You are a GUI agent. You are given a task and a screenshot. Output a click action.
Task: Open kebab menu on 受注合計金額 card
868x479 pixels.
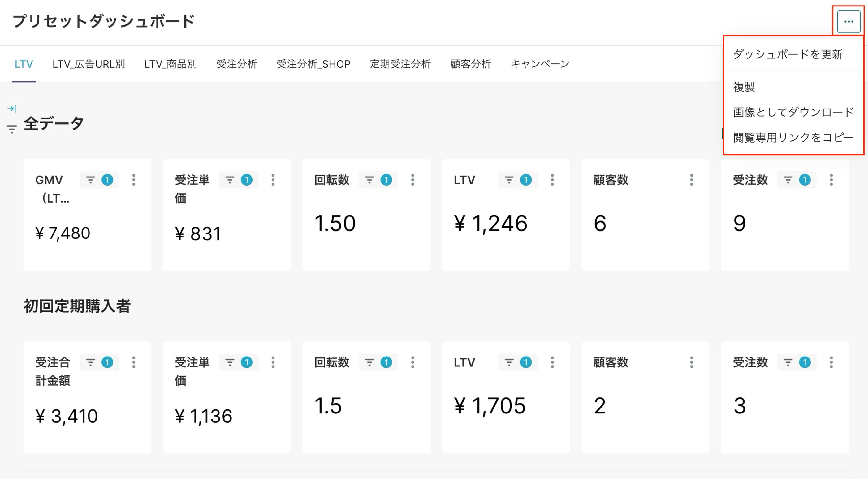click(x=134, y=362)
